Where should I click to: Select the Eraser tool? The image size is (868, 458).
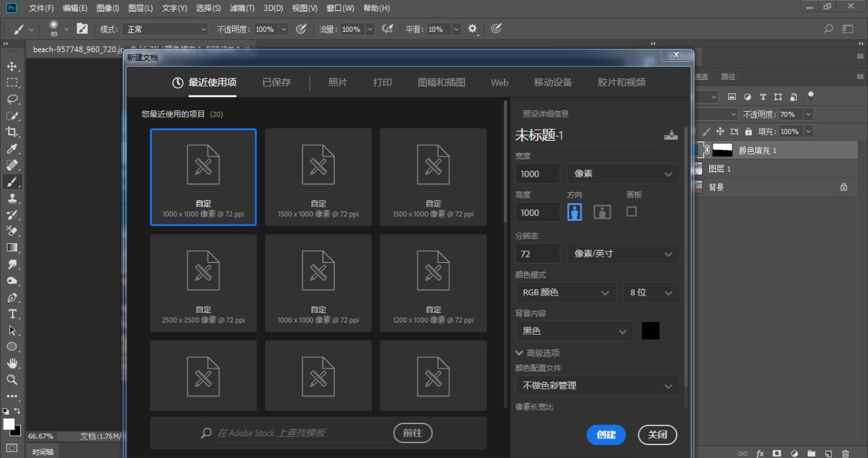12,231
